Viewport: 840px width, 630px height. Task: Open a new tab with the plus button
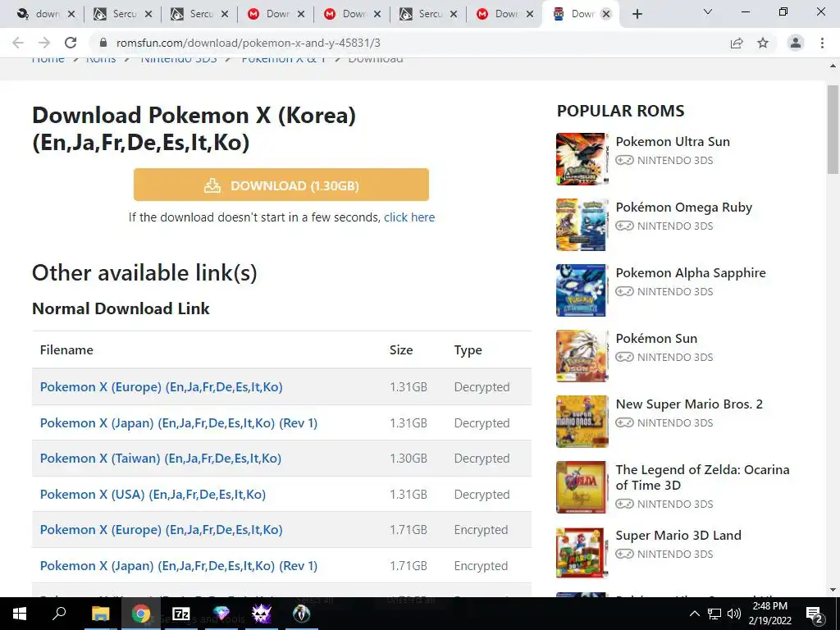(x=637, y=14)
